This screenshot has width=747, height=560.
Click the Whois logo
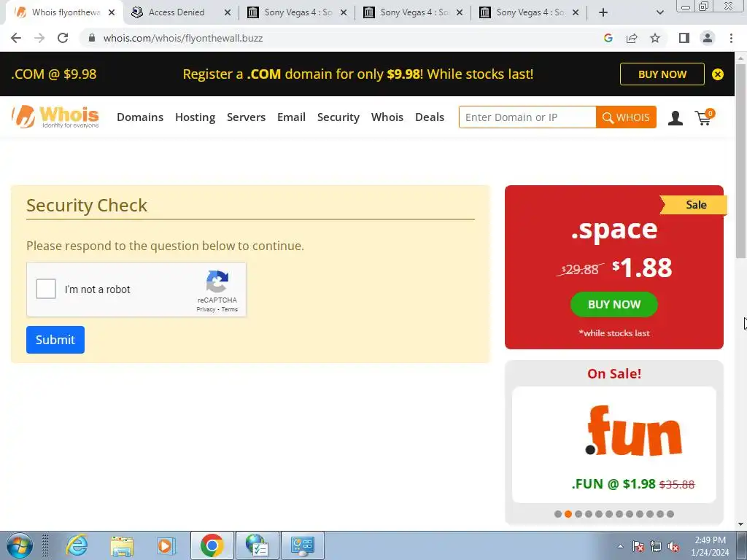[55, 117]
